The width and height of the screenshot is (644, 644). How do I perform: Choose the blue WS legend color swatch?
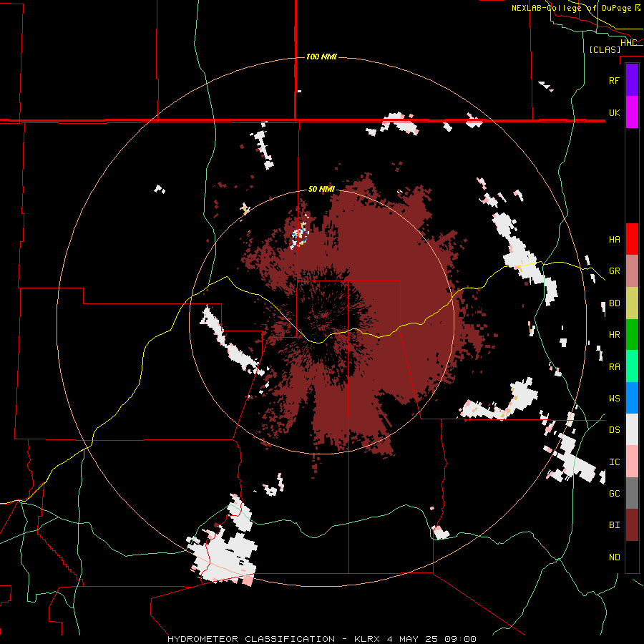[632, 398]
